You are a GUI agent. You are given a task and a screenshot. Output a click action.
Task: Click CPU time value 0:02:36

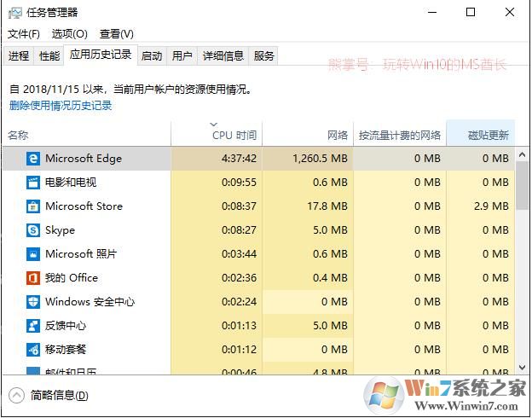pos(239,278)
